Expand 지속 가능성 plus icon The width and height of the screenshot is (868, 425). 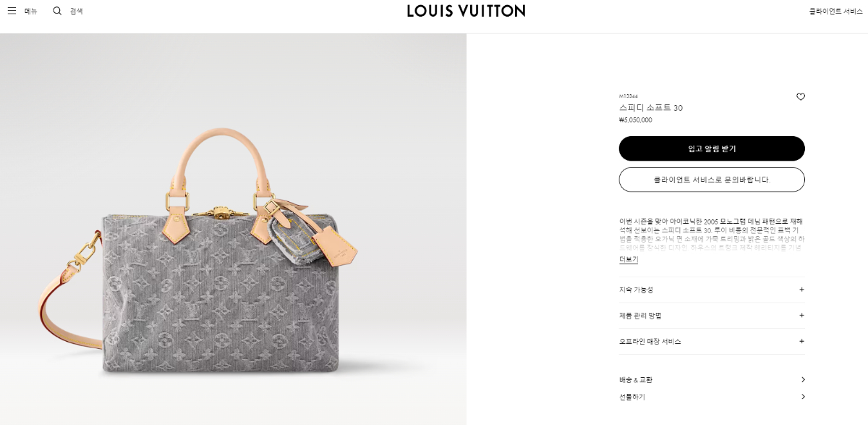(x=801, y=290)
